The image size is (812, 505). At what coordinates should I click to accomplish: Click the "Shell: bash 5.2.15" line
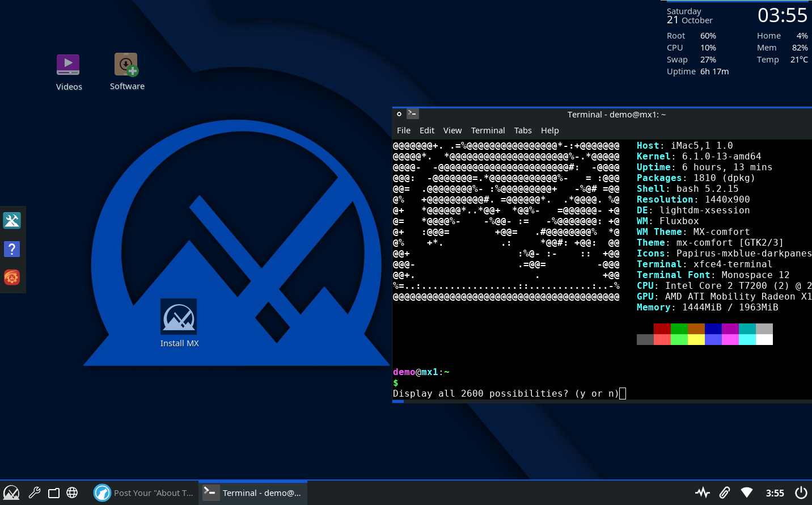(x=688, y=189)
